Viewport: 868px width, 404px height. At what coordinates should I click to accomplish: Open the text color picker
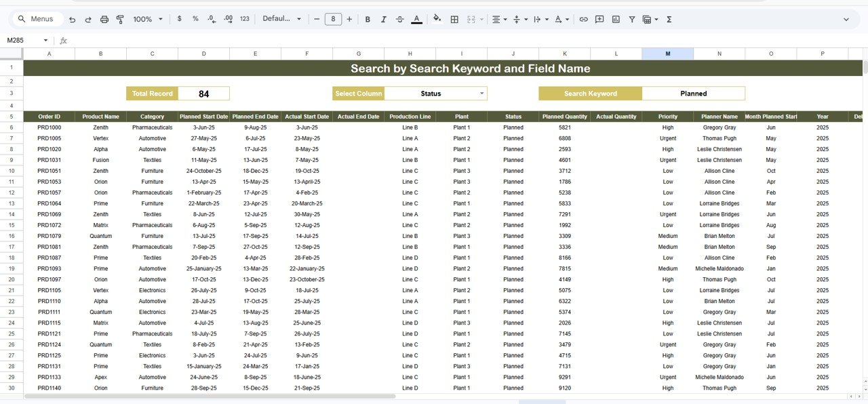416,19
